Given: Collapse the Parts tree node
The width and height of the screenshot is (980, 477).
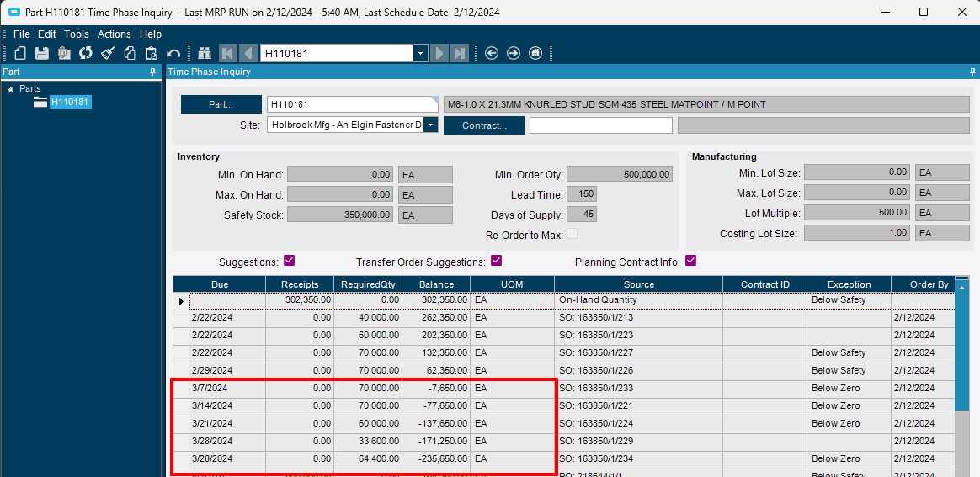Looking at the screenshot, I should pyautogui.click(x=10, y=88).
